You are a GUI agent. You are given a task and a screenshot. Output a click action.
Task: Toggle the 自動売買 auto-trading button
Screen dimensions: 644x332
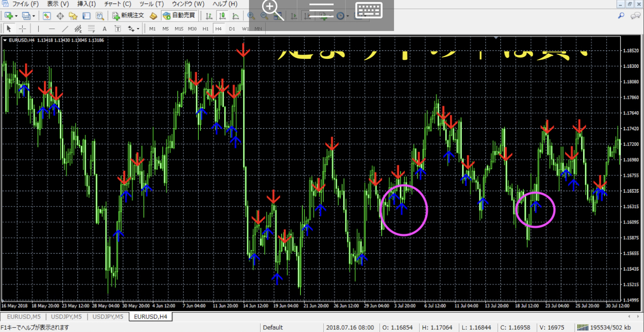pyautogui.click(x=179, y=16)
